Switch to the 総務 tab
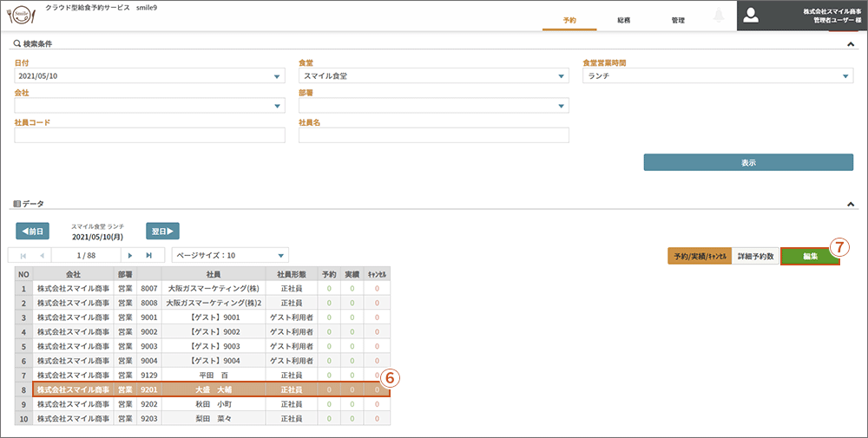This screenshot has height=438, width=868. [623, 19]
